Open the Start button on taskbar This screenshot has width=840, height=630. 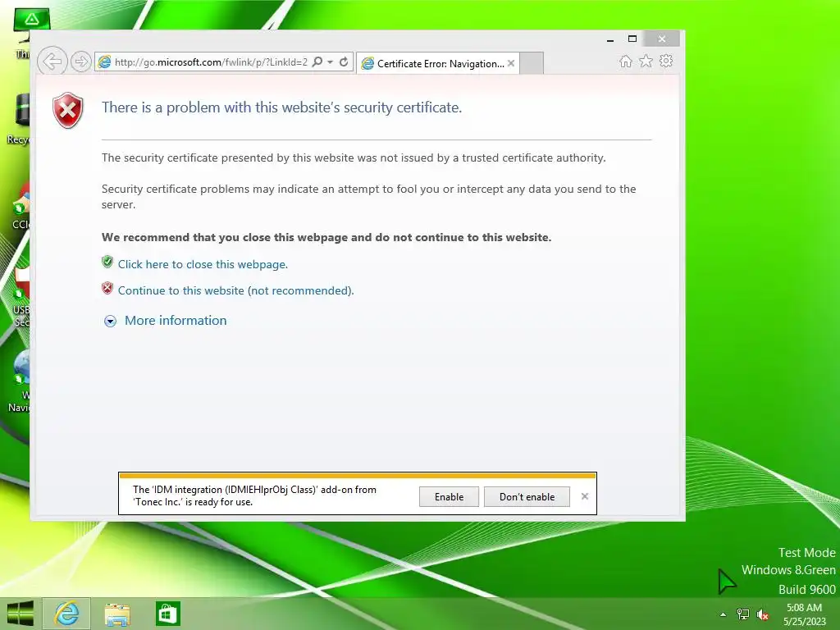(x=21, y=614)
